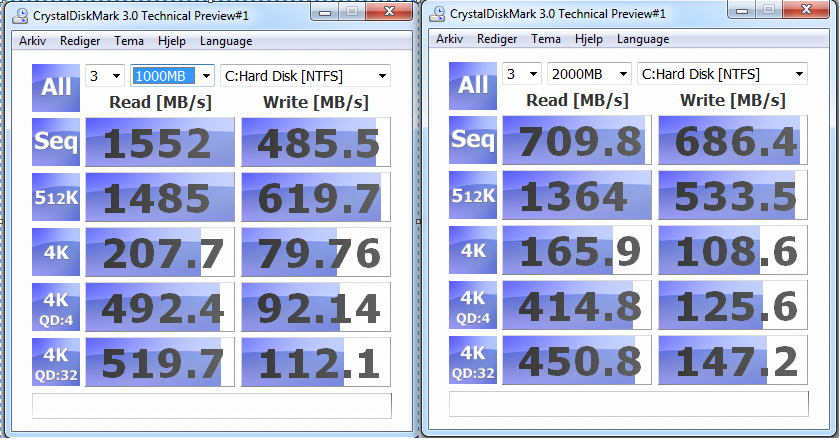Click the 4K read result 207.7
840x440 pixels.
[160, 252]
